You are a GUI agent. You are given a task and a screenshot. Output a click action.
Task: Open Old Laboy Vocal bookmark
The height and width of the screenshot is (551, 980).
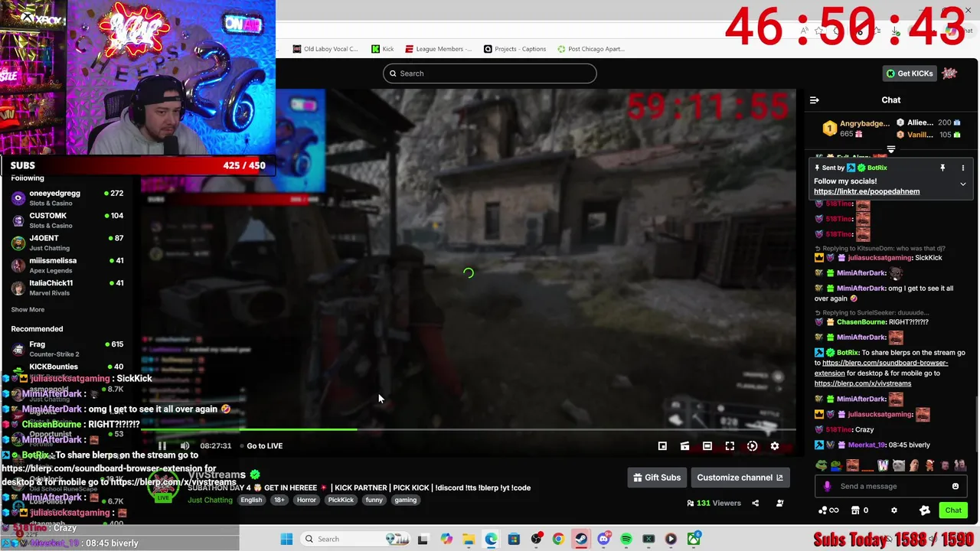pos(325,49)
